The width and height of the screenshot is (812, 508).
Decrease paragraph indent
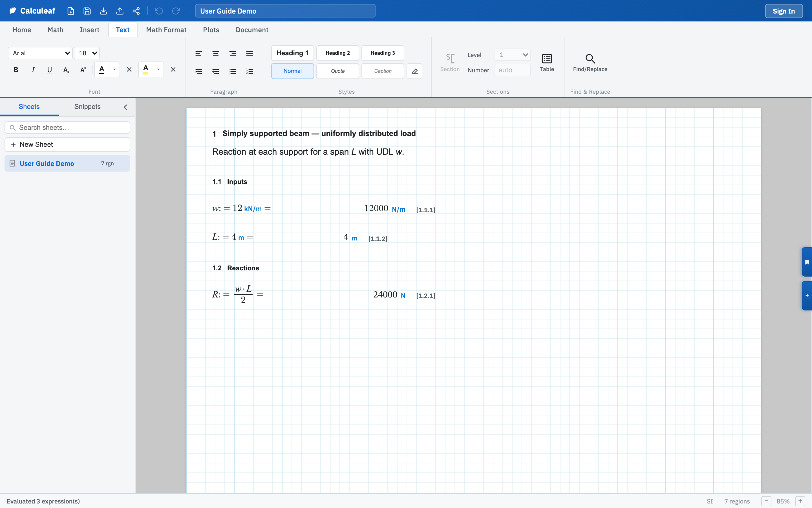pos(216,71)
